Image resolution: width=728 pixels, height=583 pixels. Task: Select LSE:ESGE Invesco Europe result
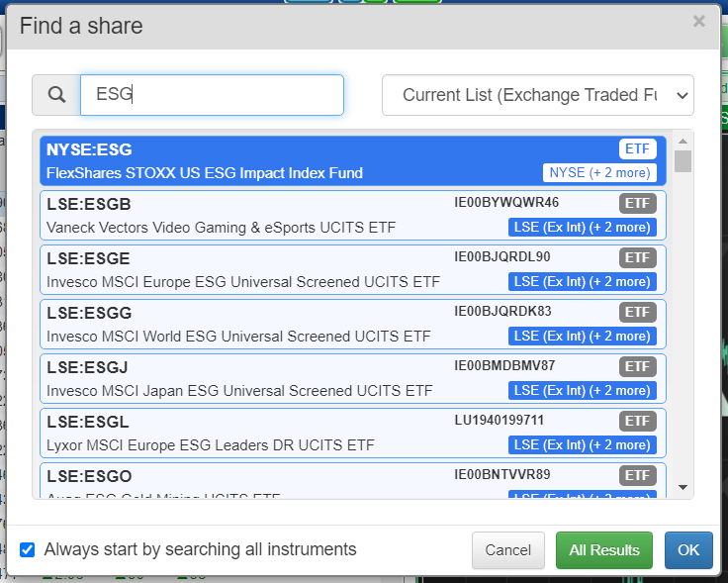click(x=353, y=269)
